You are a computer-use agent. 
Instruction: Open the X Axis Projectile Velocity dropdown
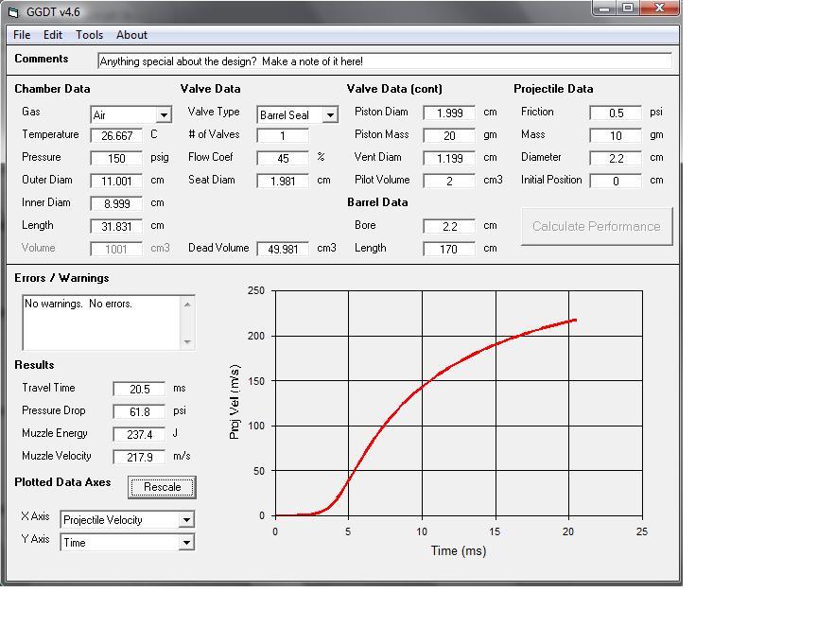tap(186, 520)
